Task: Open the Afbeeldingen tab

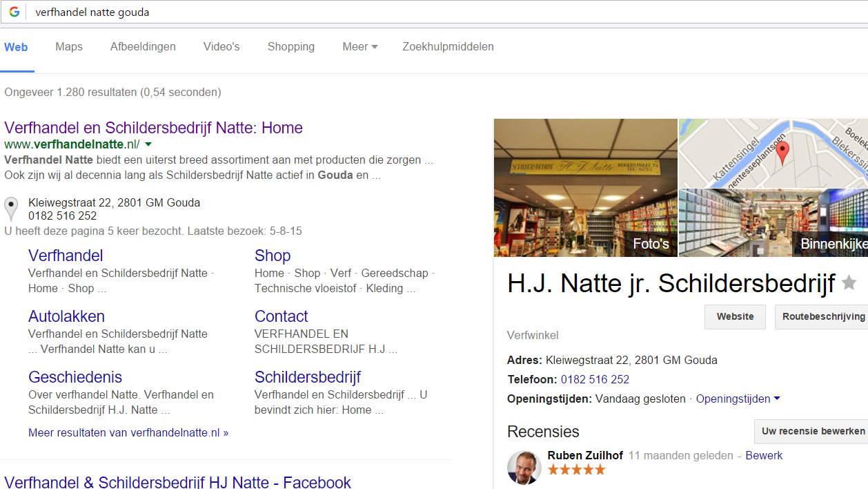Action: 143,47
